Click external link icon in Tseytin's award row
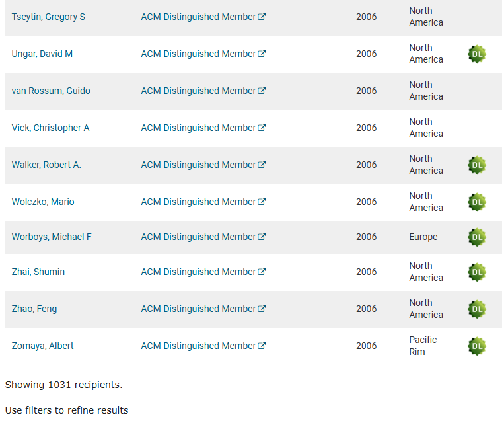The height and width of the screenshot is (421, 504). point(262,17)
